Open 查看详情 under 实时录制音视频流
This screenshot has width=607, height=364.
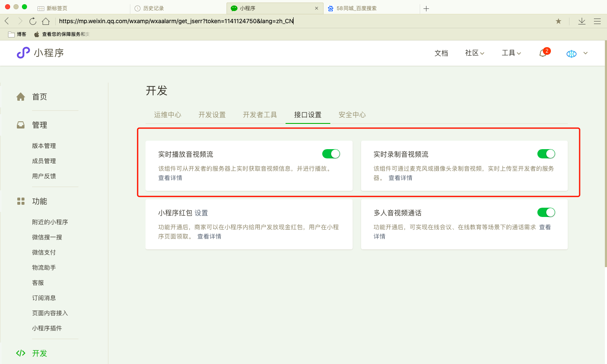[400, 178]
